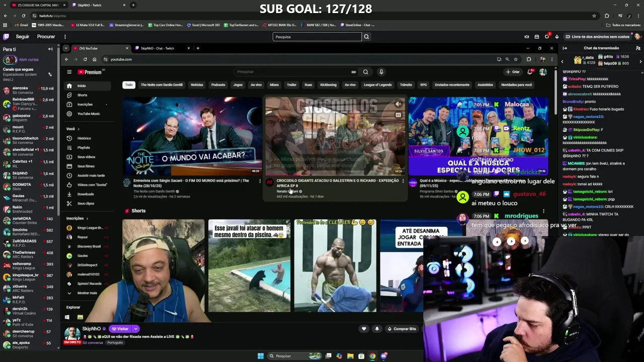Open YouTube notifications bell

click(530, 72)
